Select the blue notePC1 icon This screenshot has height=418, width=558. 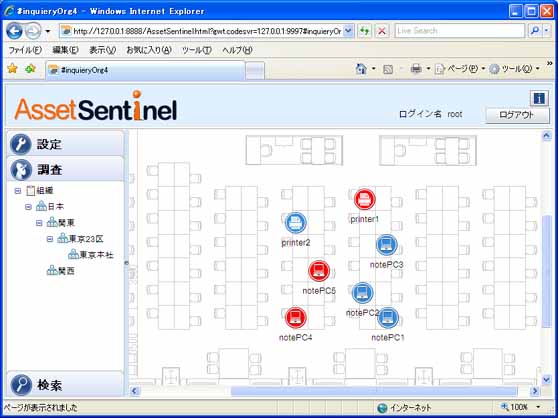tap(388, 318)
